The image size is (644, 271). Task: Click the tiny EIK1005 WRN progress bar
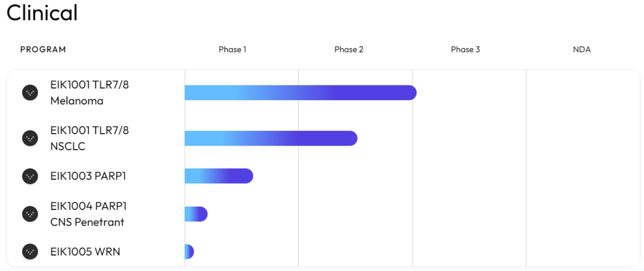190,252
